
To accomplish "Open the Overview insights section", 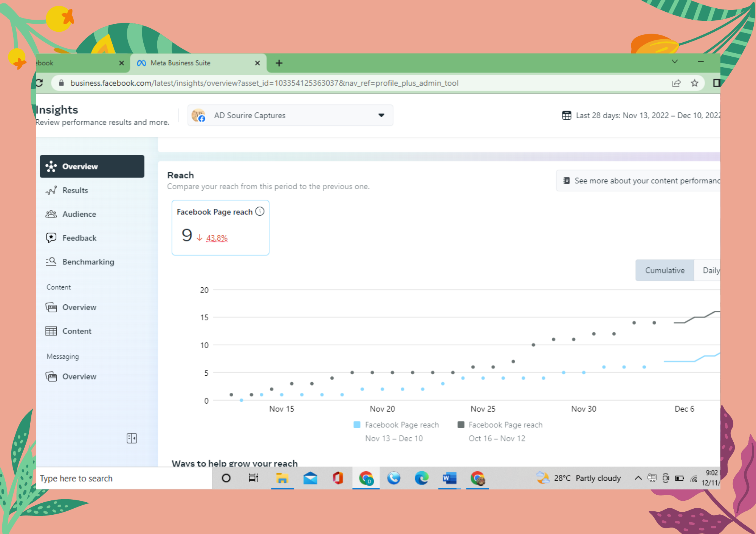I will tap(92, 166).
